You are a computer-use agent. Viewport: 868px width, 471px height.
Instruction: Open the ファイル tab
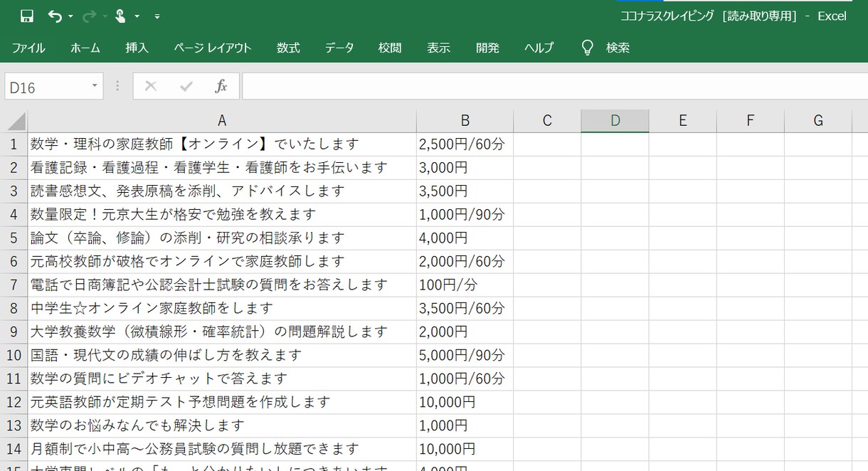tap(28, 48)
